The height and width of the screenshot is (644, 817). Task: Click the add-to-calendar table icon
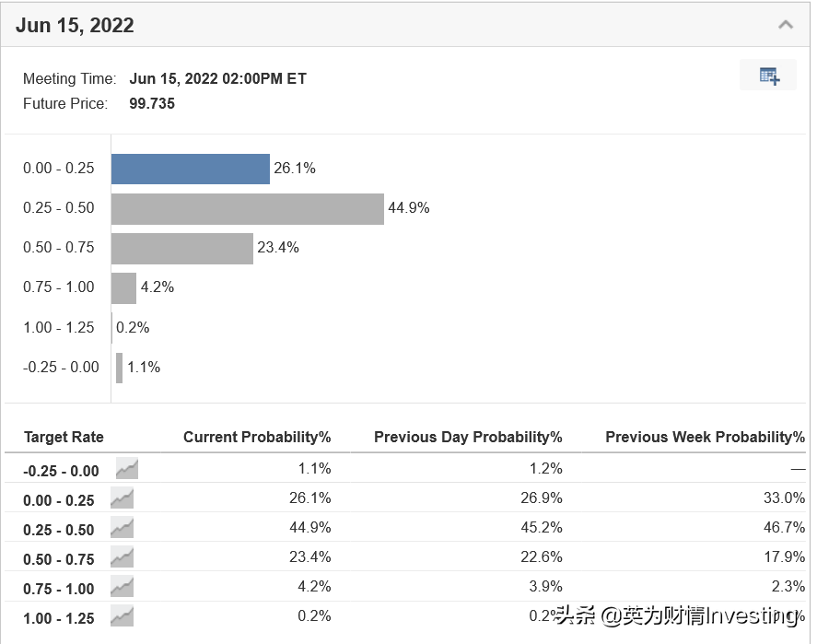point(769,76)
